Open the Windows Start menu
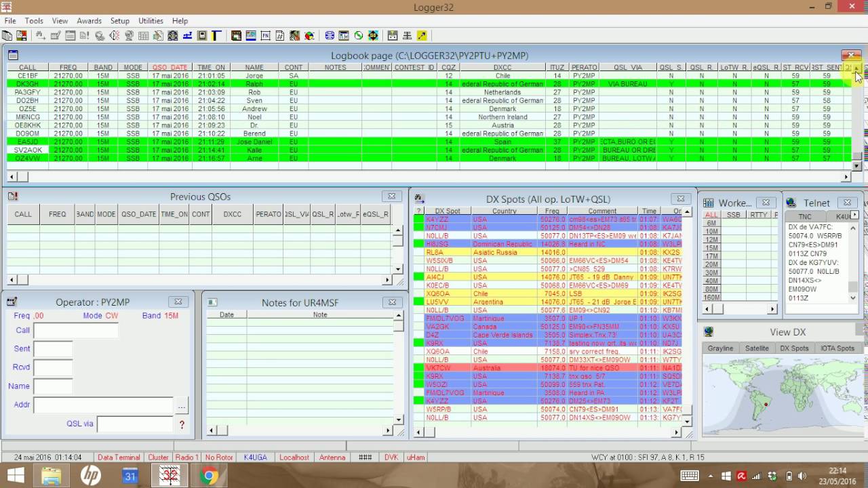The height and width of the screenshot is (488, 868). pyautogui.click(x=15, y=476)
